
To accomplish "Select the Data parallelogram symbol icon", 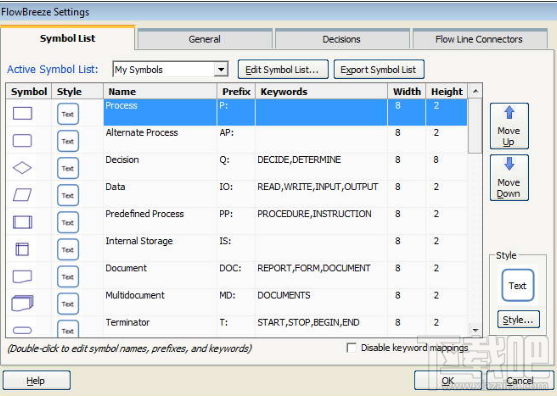I will (x=22, y=195).
